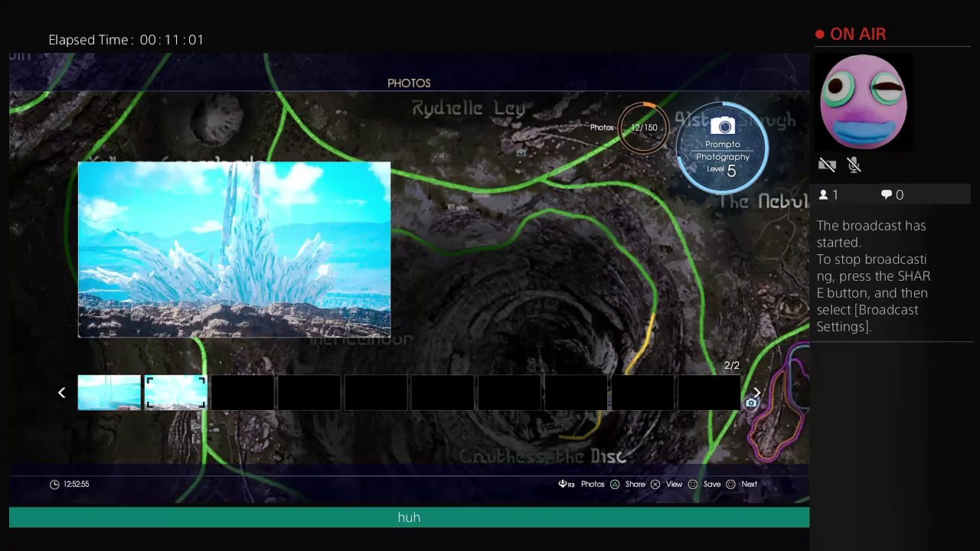Click the camera icon above Prompto
Screen dimensions: 980x551
(723, 126)
